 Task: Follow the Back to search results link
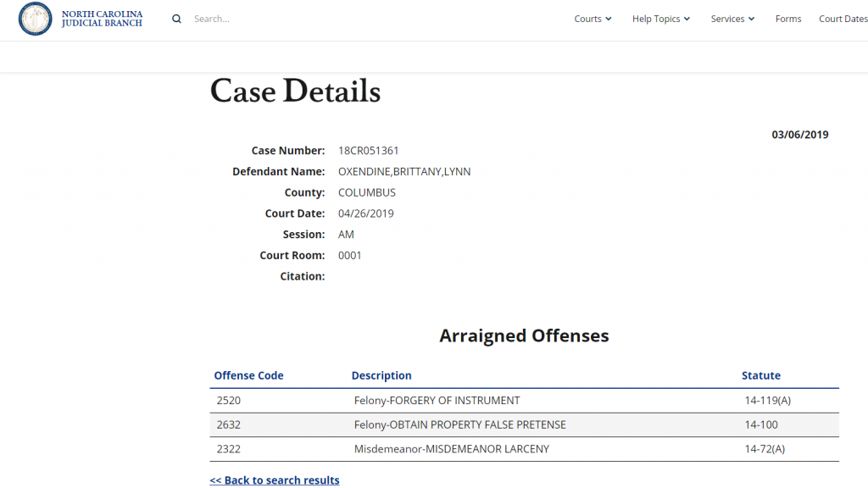coord(275,480)
